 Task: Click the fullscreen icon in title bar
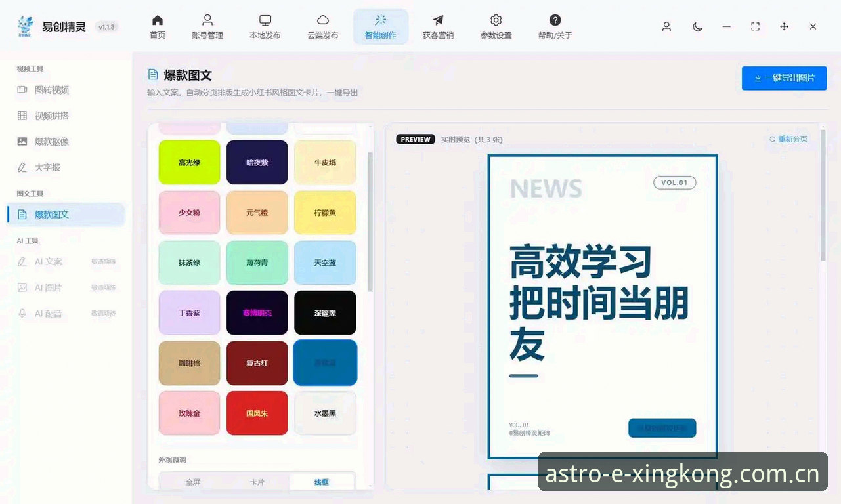click(755, 27)
